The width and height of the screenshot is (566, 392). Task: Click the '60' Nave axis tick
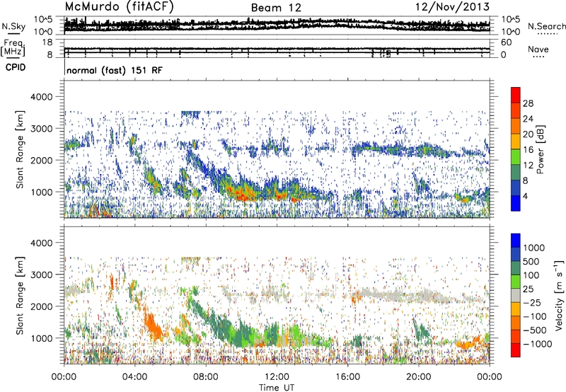point(506,42)
